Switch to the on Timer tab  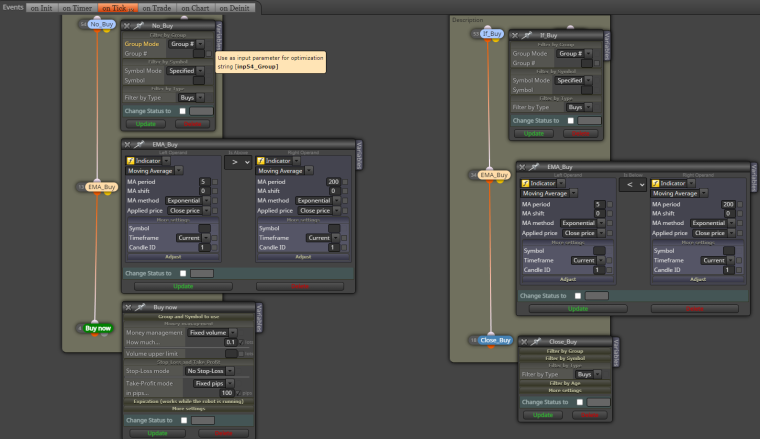(x=77, y=8)
